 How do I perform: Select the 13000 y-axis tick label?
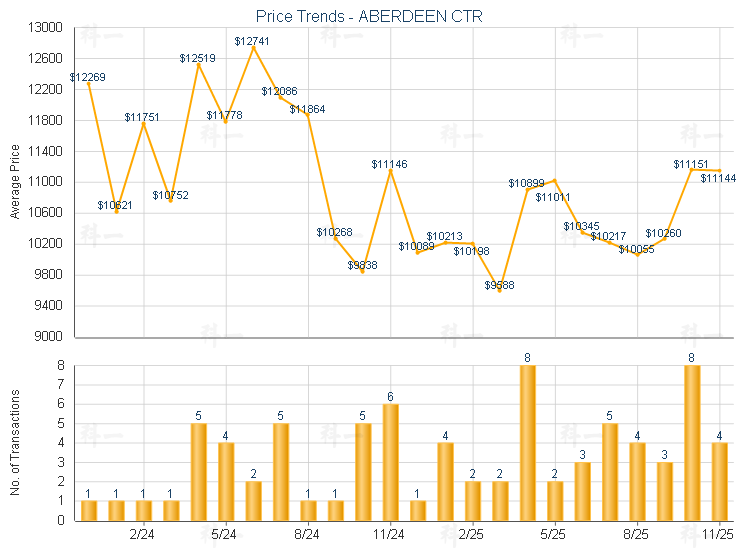46,28
